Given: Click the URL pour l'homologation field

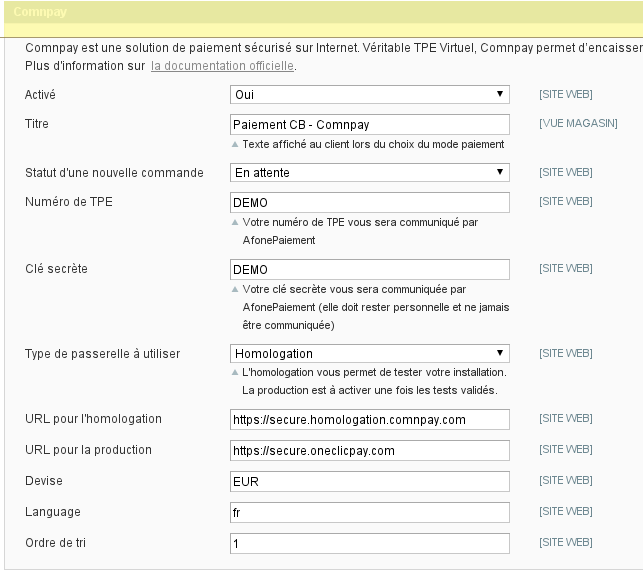Looking at the screenshot, I should pyautogui.click(x=369, y=419).
